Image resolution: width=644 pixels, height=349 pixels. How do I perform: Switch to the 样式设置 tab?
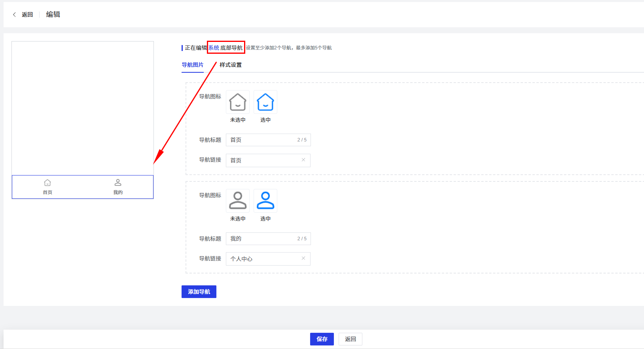point(231,65)
